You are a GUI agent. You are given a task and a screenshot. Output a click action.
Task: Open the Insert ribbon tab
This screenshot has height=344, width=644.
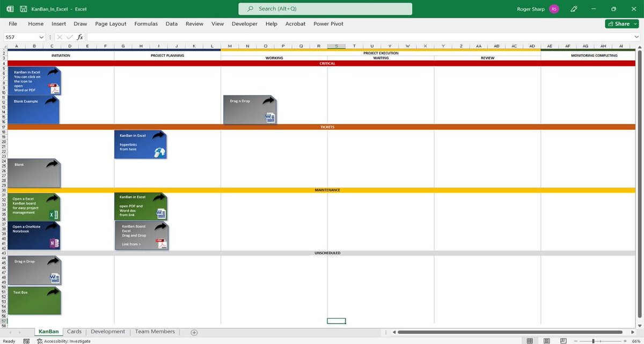coord(59,24)
